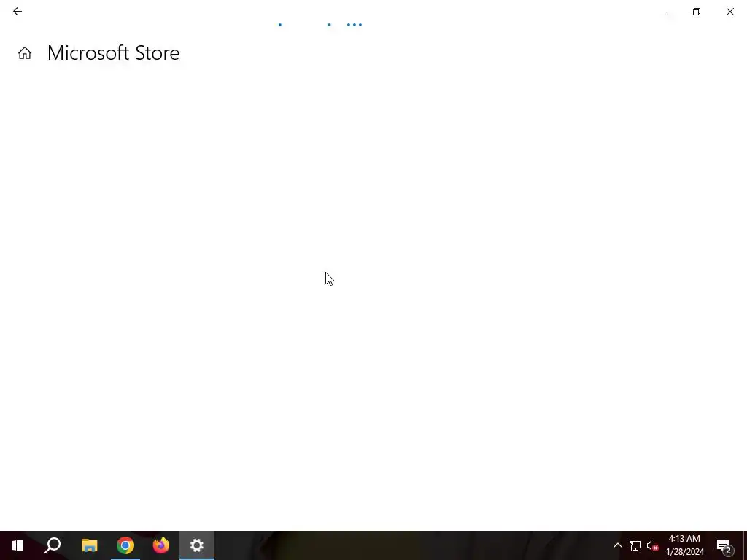Click the muted volume tray icon
This screenshot has width=747, height=560.
[652, 545]
